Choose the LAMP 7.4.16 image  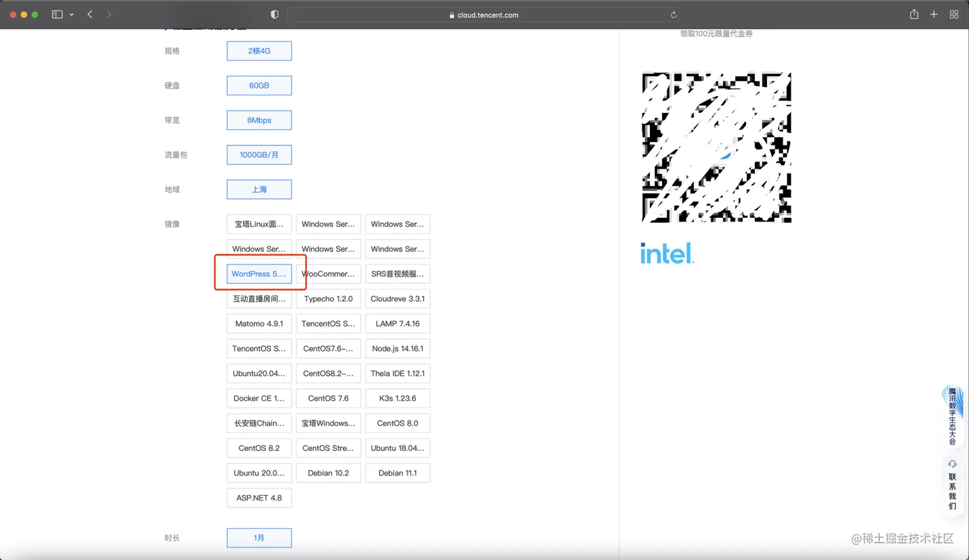tap(397, 324)
